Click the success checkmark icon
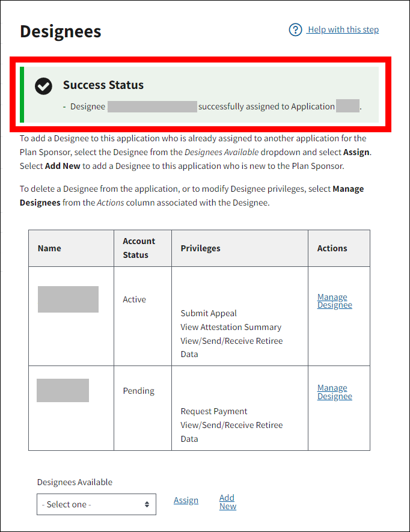Screen dimensions: 410x532 (x=43, y=86)
